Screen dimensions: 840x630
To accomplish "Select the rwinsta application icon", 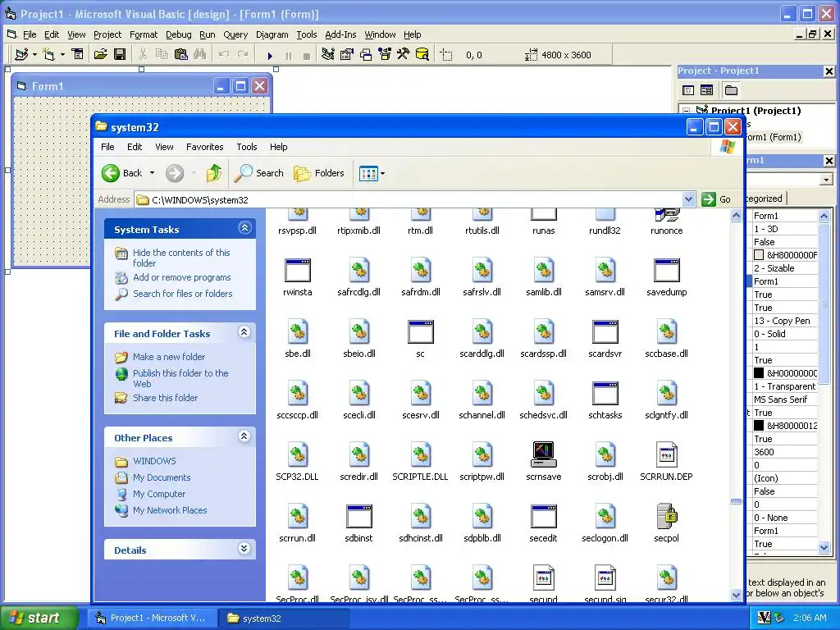I will pos(297,271).
